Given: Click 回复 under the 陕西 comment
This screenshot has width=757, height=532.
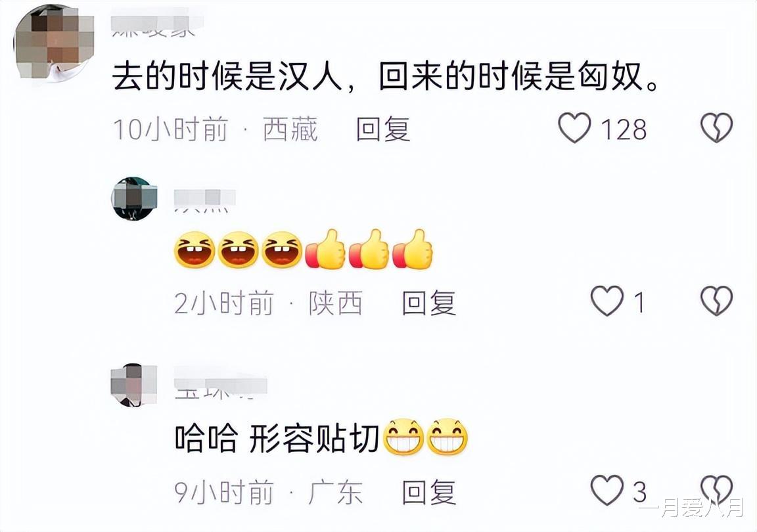Looking at the screenshot, I should 429,303.
